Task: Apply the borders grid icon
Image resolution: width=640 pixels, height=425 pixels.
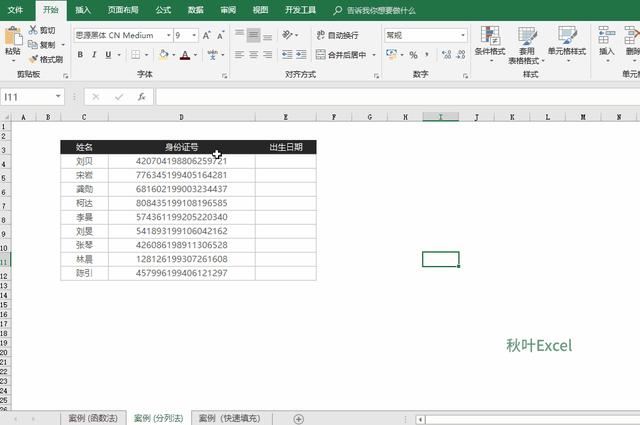Action: point(136,54)
